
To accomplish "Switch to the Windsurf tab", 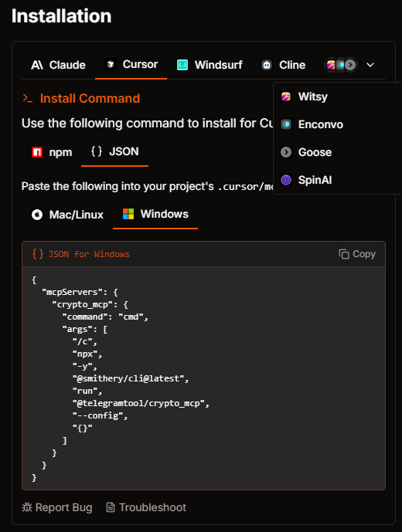I will point(210,65).
